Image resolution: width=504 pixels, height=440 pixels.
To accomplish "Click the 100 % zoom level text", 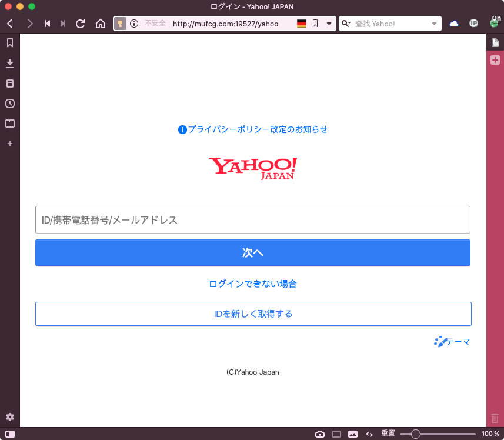I will 490,434.
